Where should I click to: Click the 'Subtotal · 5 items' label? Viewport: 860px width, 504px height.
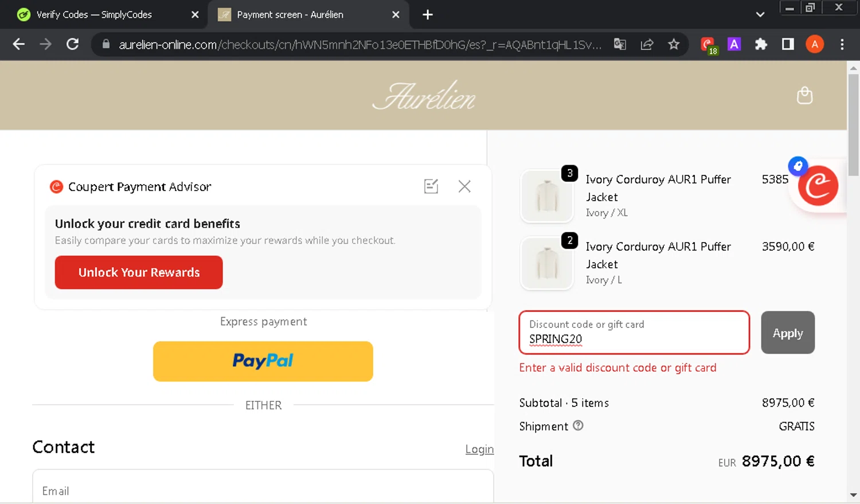[x=564, y=403]
